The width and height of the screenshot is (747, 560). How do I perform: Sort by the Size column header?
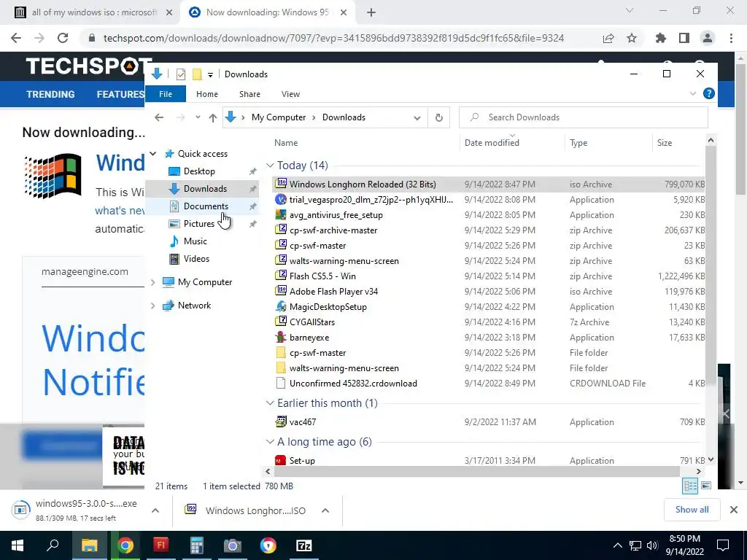click(664, 143)
